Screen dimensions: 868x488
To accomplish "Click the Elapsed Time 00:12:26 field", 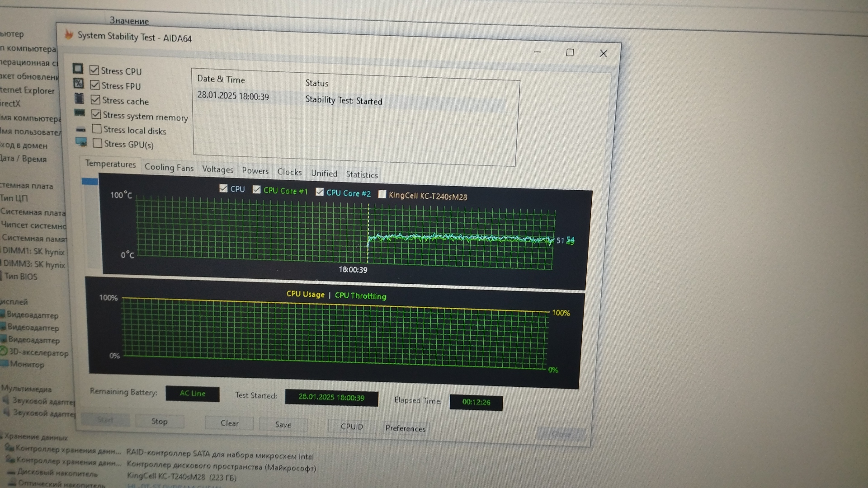I will (476, 402).
